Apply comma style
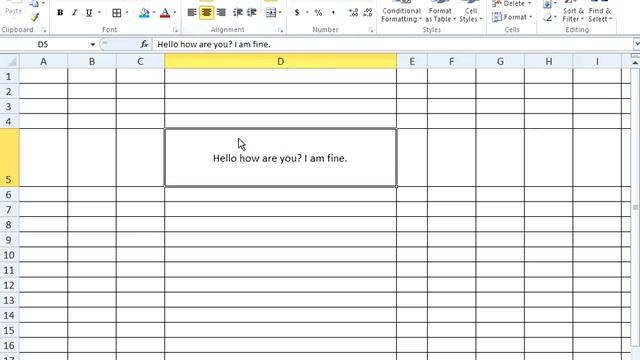Image resolution: width=640 pixels, height=360 pixels. click(333, 13)
